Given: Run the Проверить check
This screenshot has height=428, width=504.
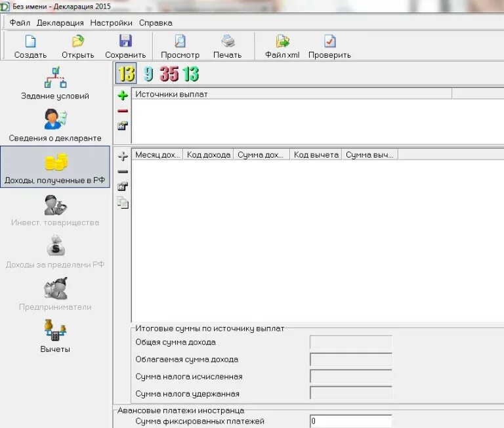Looking at the screenshot, I should point(329,47).
